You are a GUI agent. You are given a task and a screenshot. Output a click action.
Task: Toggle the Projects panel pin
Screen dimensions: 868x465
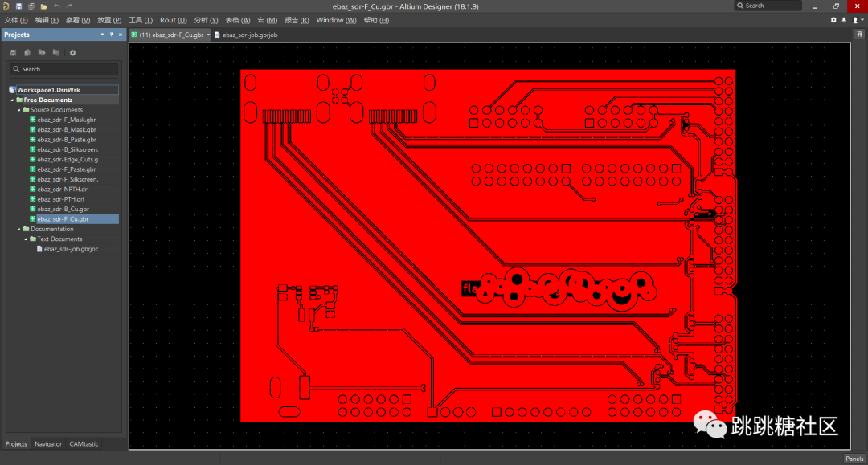coord(111,35)
